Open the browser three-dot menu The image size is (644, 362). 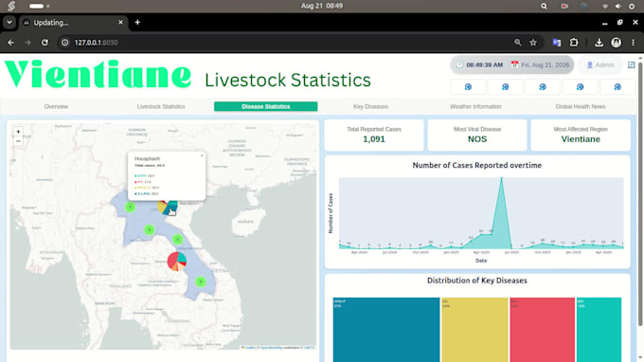coord(633,43)
